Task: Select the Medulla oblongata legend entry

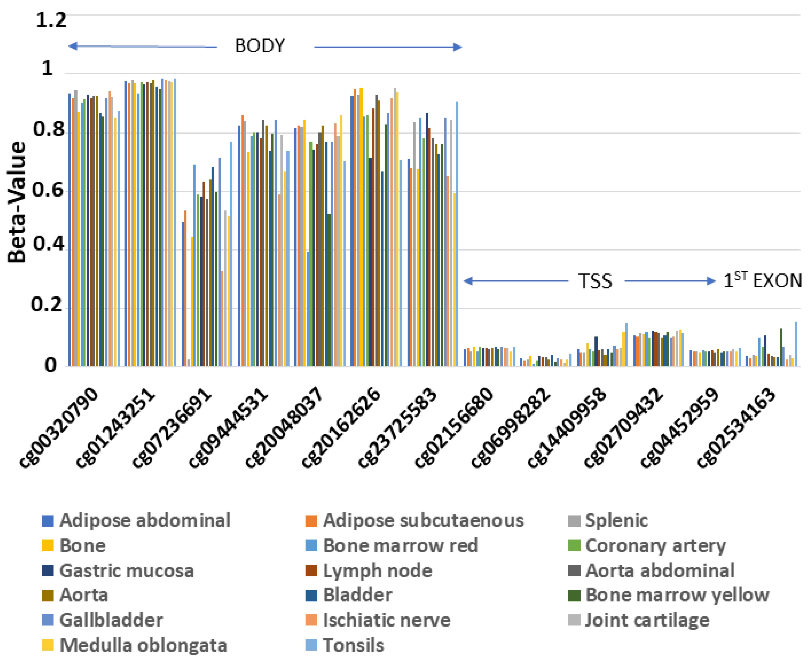Action: coord(143,645)
